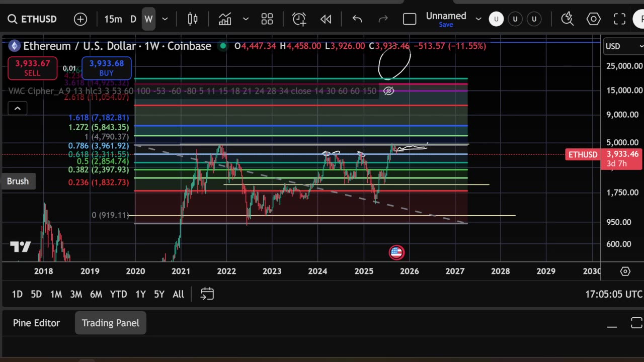Open chart settings hexagon icon
Image resolution: width=644 pixels, height=362 pixels.
[x=594, y=19]
